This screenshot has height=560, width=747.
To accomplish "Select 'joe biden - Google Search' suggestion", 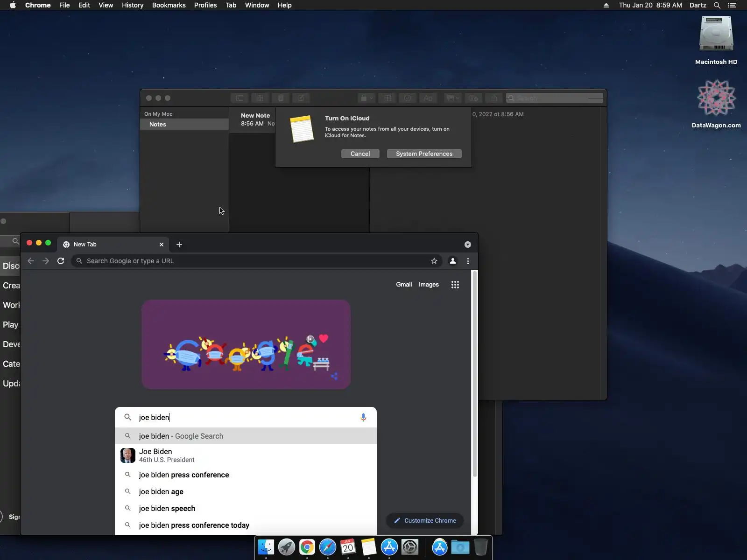I will 246,436.
